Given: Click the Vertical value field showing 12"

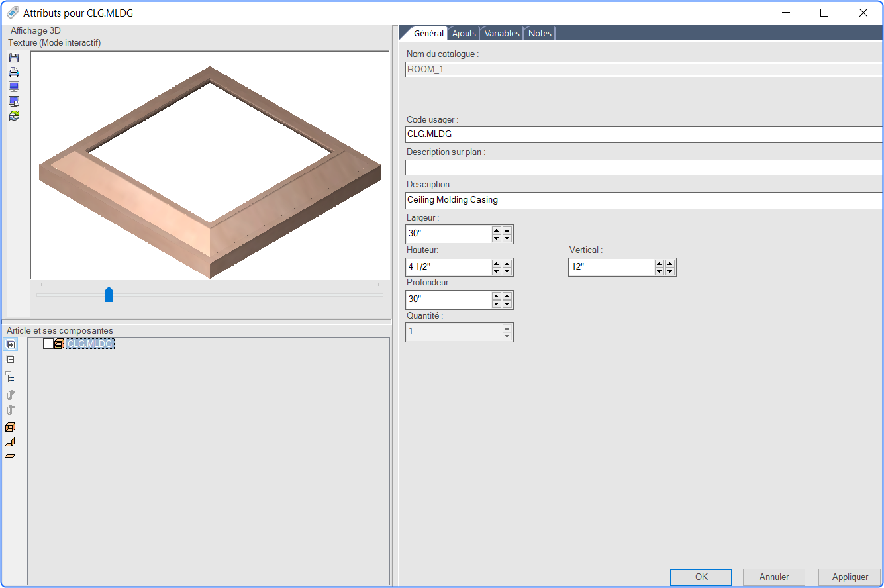Looking at the screenshot, I should click(x=611, y=267).
